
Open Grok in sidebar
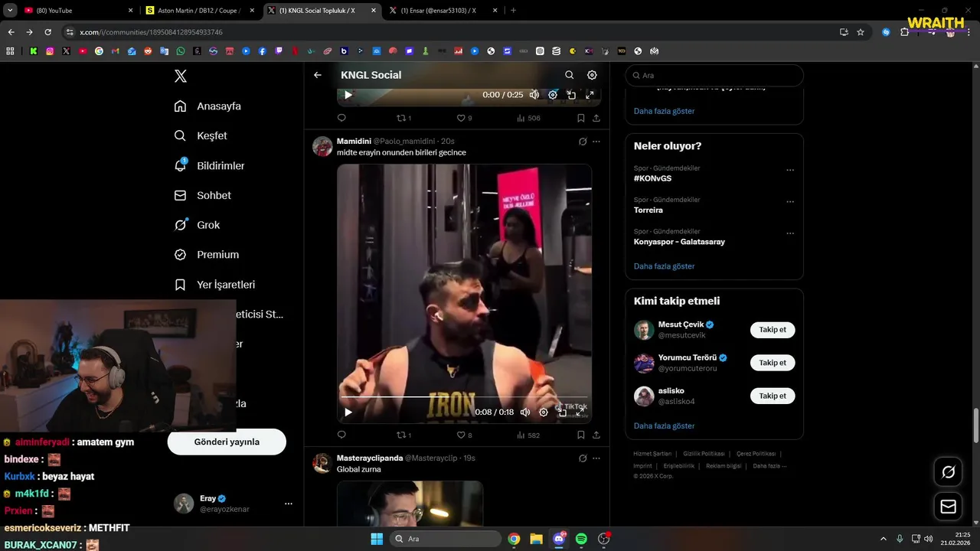coord(197,225)
